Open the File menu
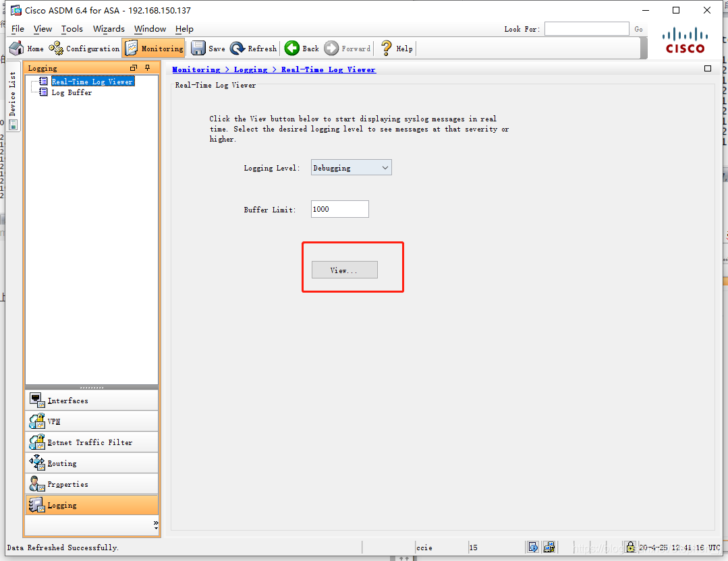The height and width of the screenshot is (561, 728). [18, 29]
